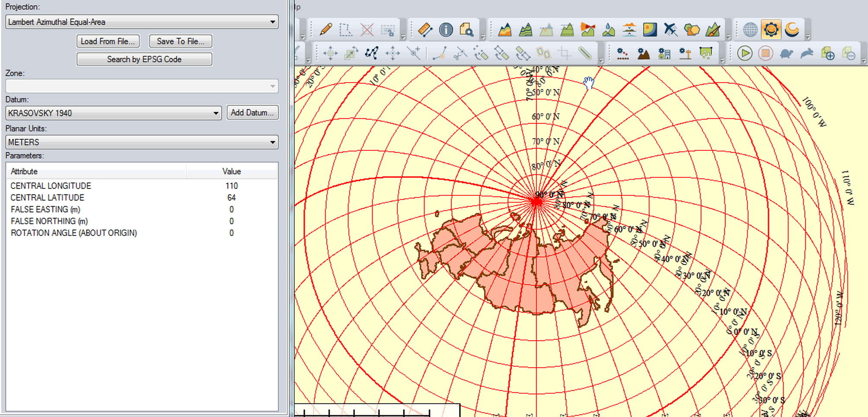The height and width of the screenshot is (417, 868).
Task: Open the Feature Info tool
Action: coord(446,30)
